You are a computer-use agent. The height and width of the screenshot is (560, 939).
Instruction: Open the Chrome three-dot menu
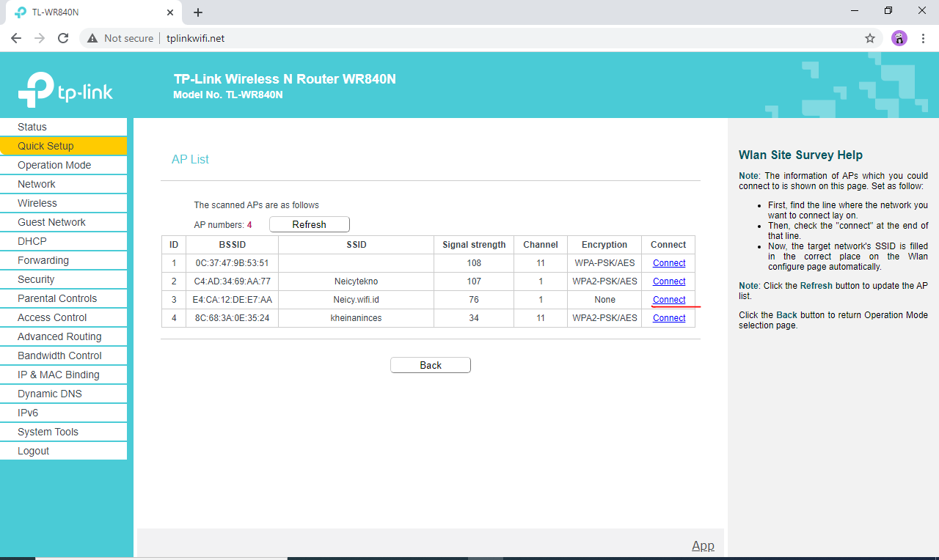tap(923, 38)
